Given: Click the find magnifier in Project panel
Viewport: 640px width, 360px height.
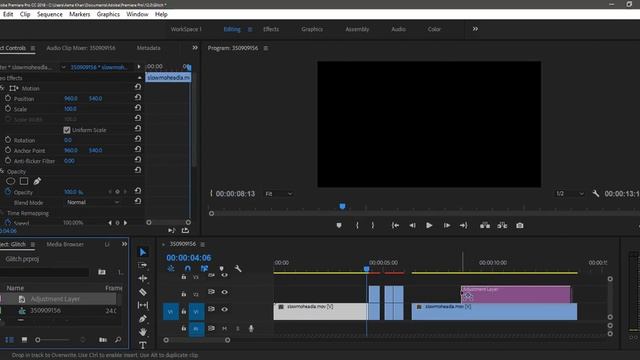Looking at the screenshot, I should coord(118,340).
